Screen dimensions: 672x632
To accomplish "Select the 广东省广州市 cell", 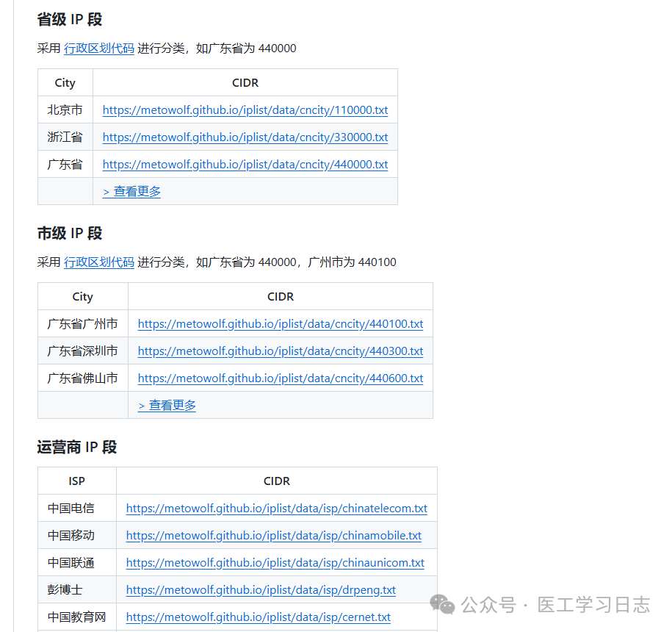I will pyautogui.click(x=83, y=324).
